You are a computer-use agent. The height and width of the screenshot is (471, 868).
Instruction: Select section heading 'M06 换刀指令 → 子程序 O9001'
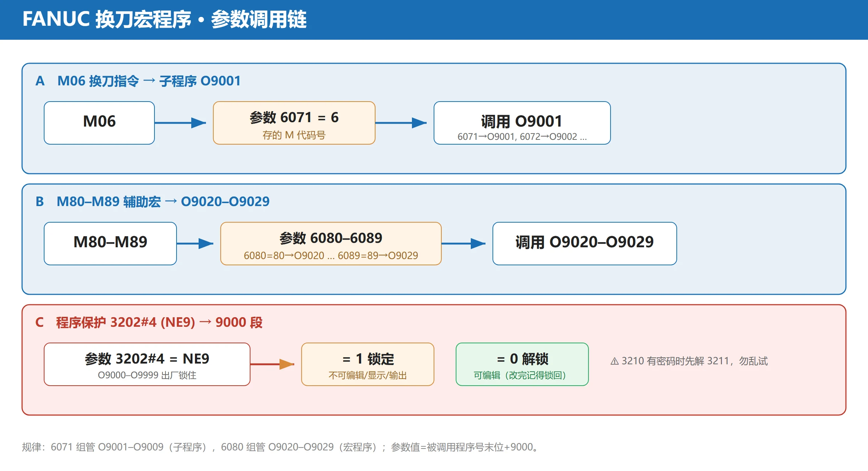(x=149, y=81)
